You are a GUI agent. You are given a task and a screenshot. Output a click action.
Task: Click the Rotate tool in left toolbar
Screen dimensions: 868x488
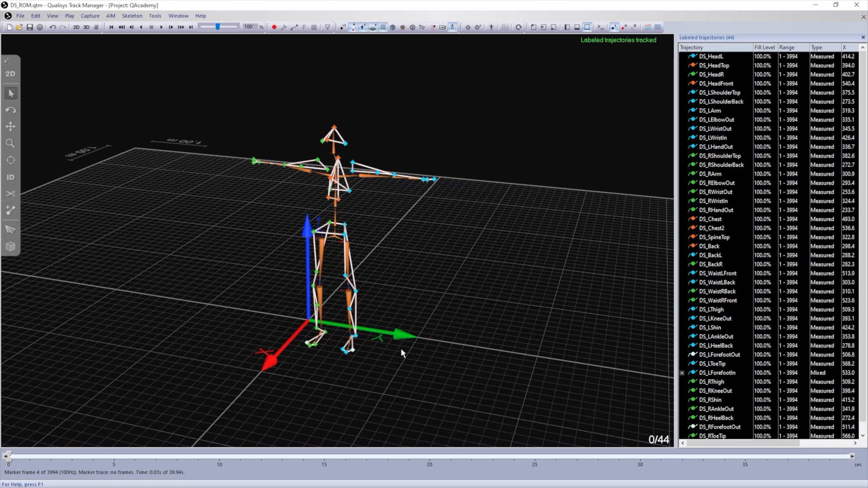[10, 110]
